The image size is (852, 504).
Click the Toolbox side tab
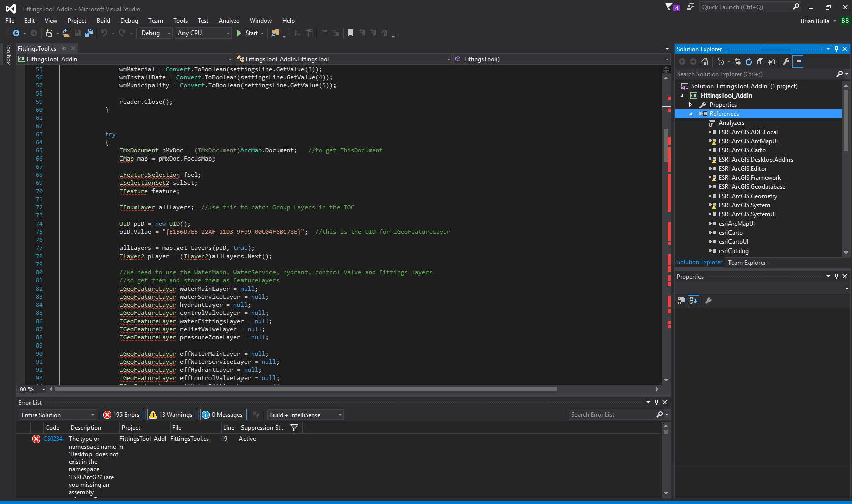point(8,54)
